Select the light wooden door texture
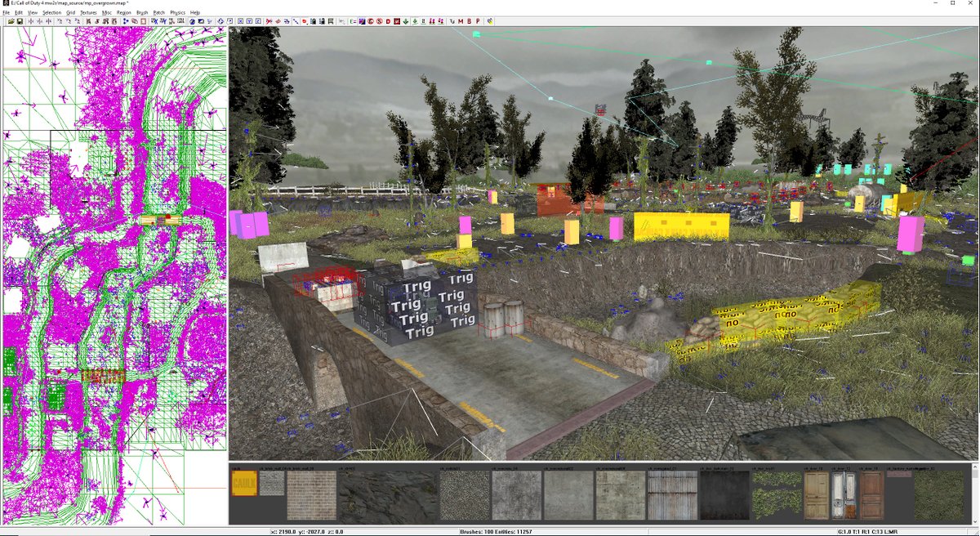The width and height of the screenshot is (980, 536). point(816,495)
